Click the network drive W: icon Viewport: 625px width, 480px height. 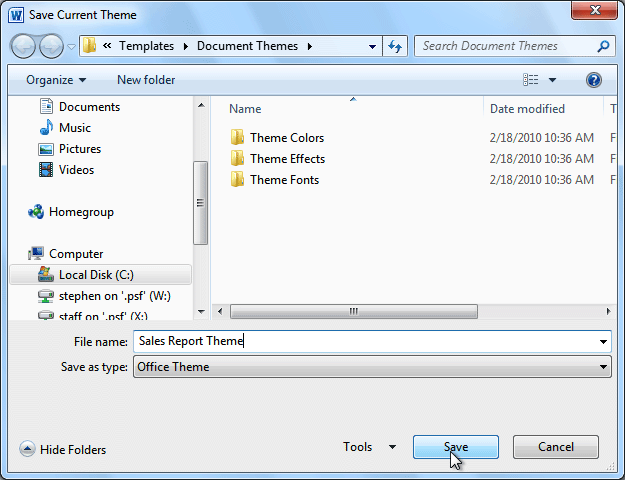tap(46, 296)
